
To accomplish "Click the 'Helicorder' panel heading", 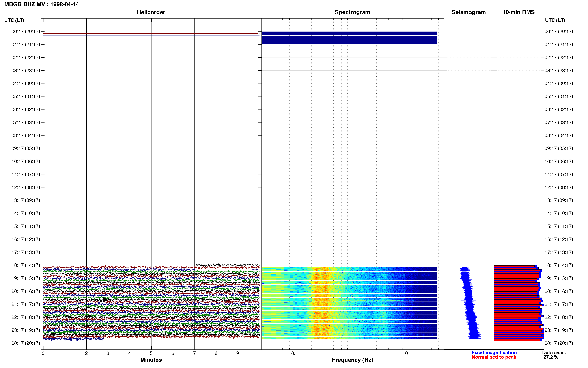I will coord(151,12).
